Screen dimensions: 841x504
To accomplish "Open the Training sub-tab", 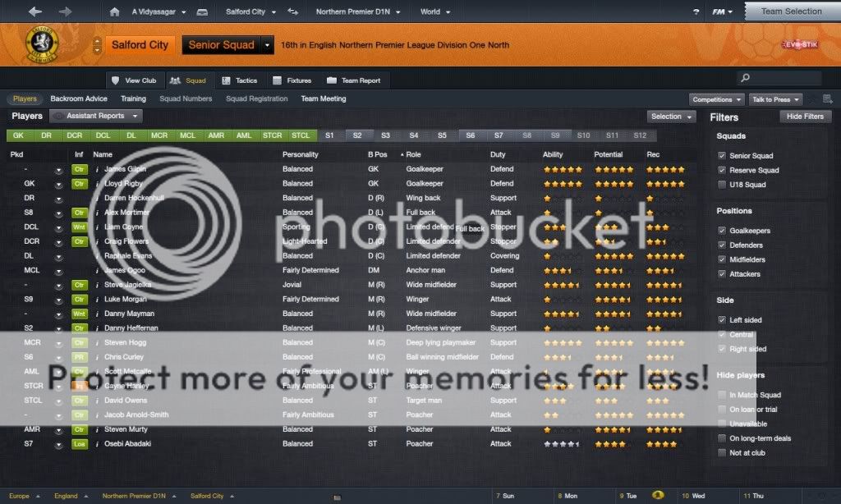I will 133,99.
